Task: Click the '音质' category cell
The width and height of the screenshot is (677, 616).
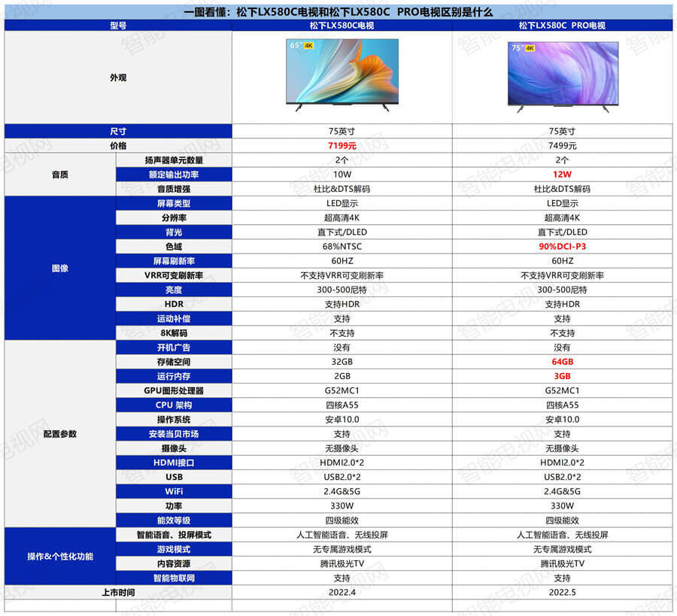Action: click(x=60, y=174)
